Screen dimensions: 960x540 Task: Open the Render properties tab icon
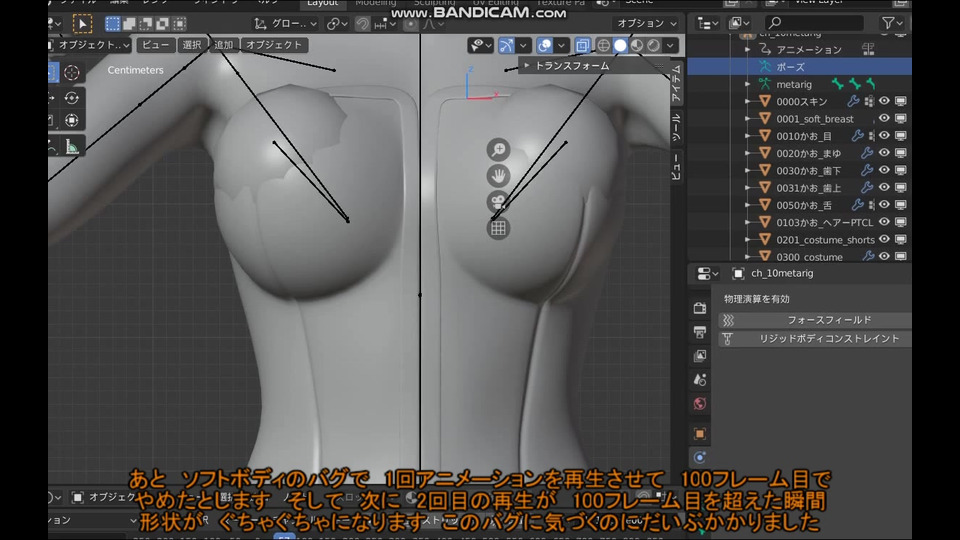click(700, 308)
